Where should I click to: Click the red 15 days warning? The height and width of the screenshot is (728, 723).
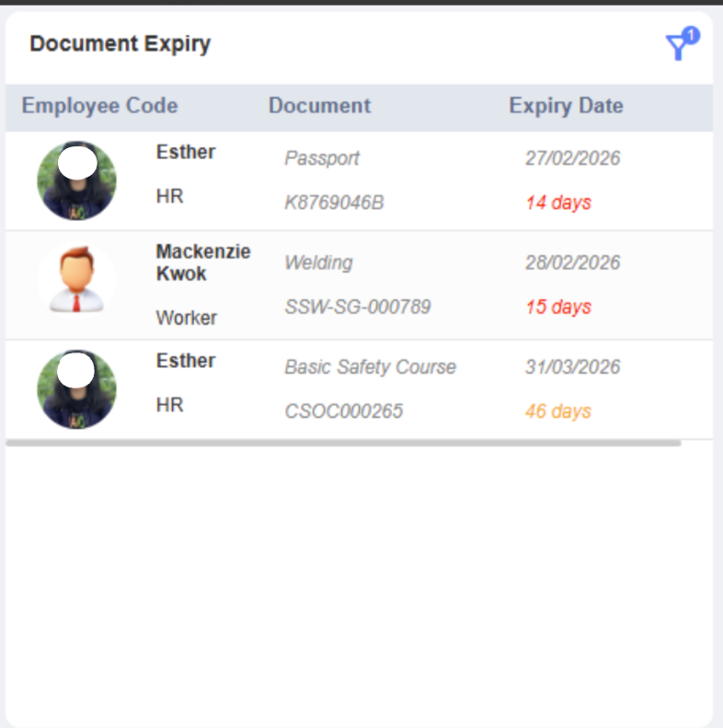click(x=558, y=306)
